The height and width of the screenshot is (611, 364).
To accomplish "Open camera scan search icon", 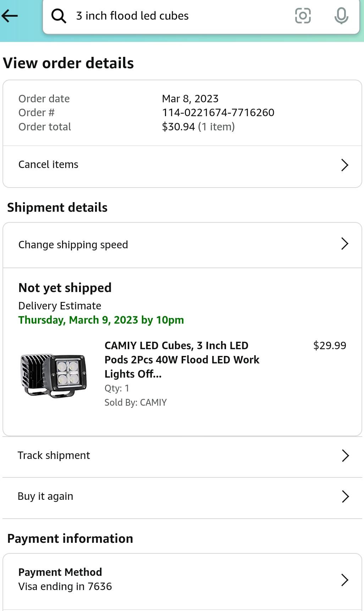I will [x=303, y=16].
